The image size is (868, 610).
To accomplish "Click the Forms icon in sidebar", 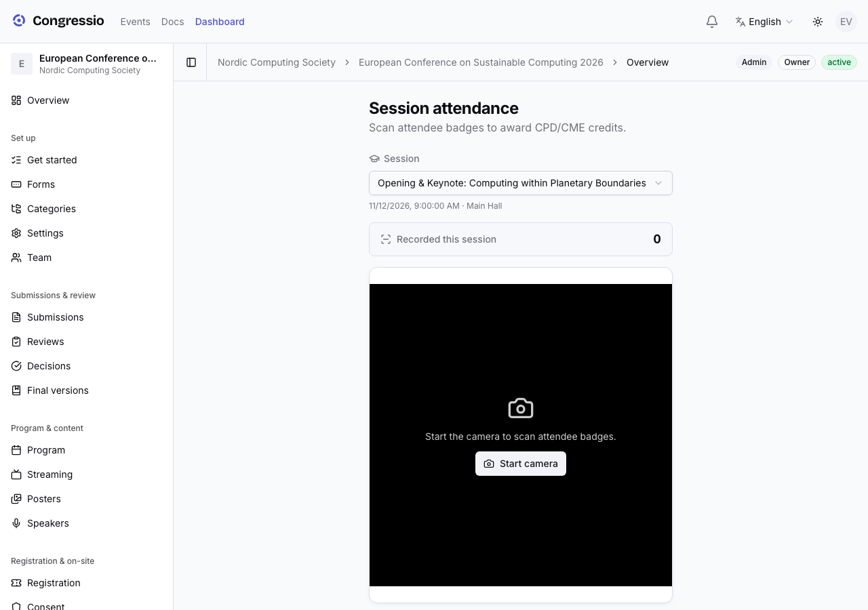I will tap(16, 184).
